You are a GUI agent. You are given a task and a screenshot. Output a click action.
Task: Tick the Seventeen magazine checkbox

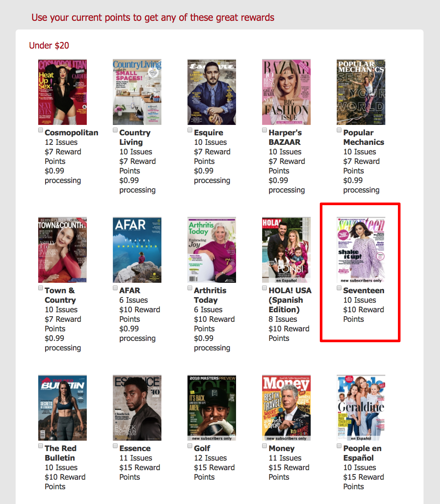pos(339,288)
